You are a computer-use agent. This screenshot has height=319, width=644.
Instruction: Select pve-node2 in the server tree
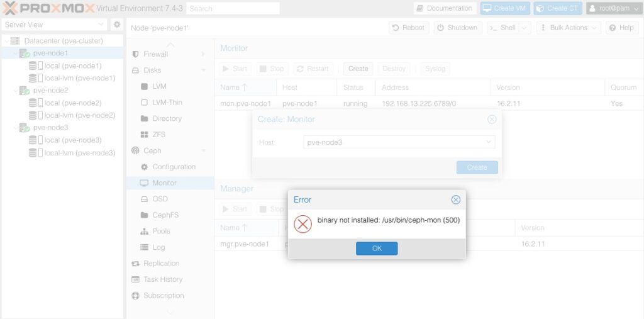[50, 91]
